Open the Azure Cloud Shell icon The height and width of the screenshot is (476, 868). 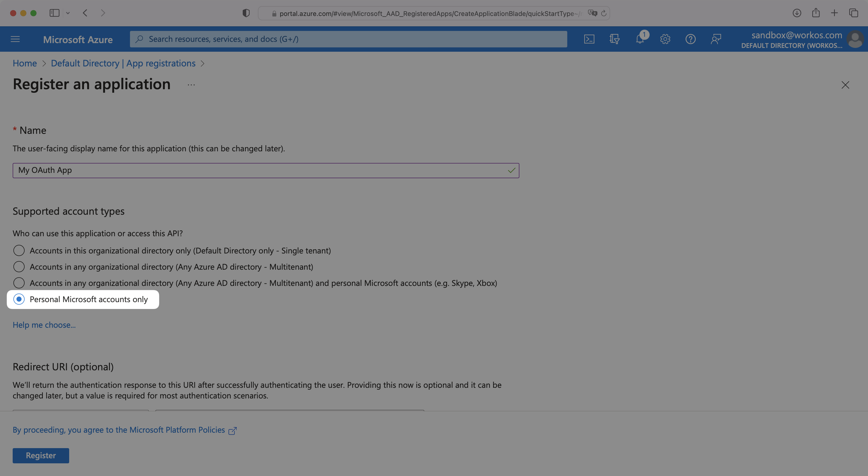click(589, 39)
